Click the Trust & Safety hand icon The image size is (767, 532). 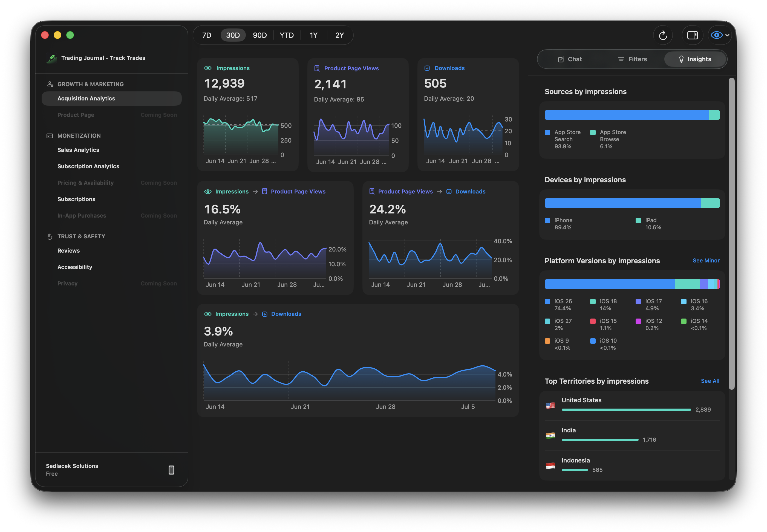coord(50,236)
